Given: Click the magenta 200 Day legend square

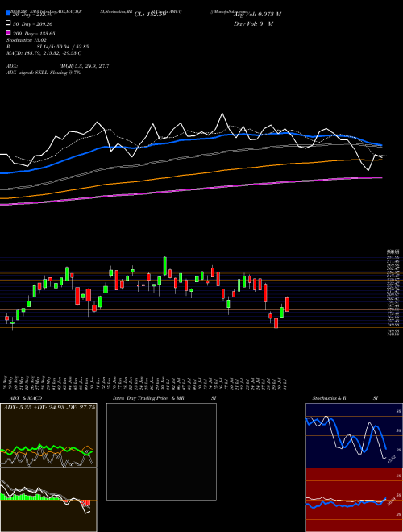Looking at the screenshot, I should click(9, 33).
